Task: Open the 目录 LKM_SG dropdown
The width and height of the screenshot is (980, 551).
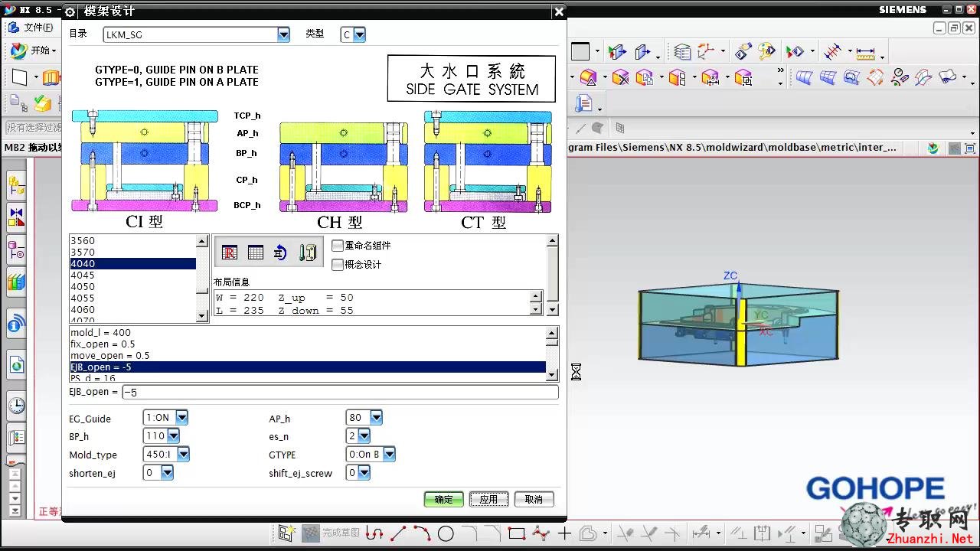Action: (x=284, y=34)
